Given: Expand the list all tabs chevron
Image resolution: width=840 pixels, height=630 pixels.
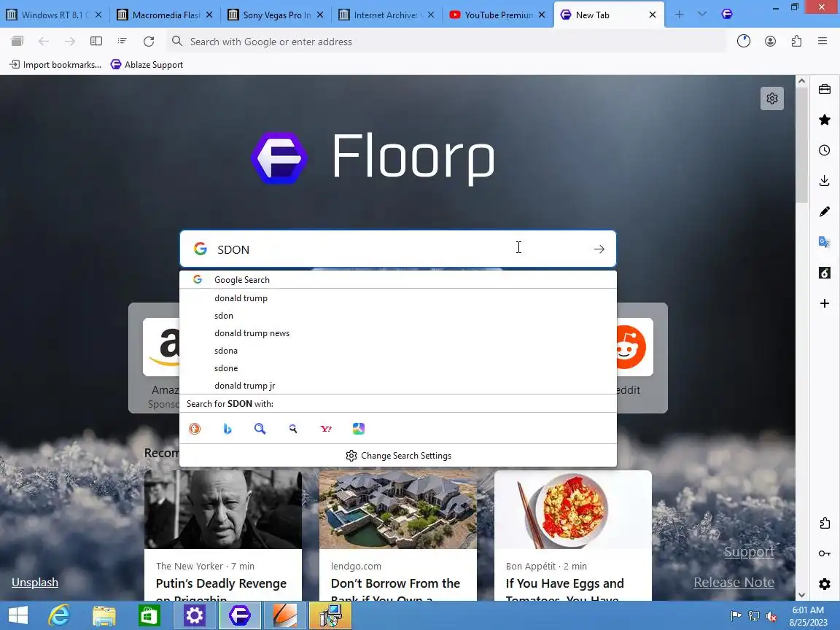Looking at the screenshot, I should (701, 15).
